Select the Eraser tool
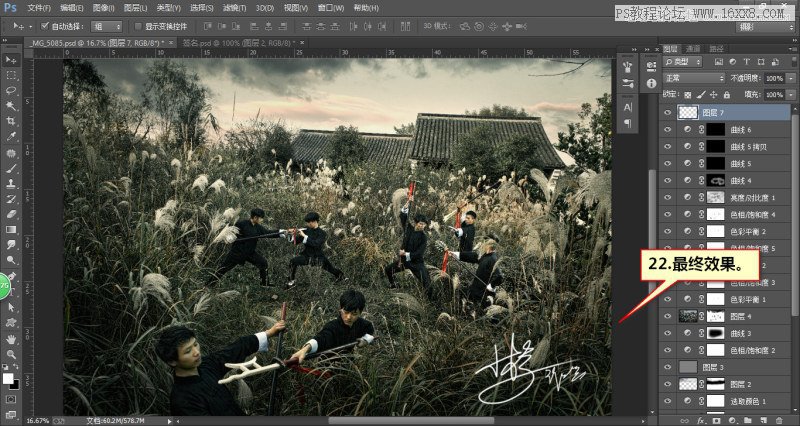This screenshot has width=800, height=426. (11, 214)
